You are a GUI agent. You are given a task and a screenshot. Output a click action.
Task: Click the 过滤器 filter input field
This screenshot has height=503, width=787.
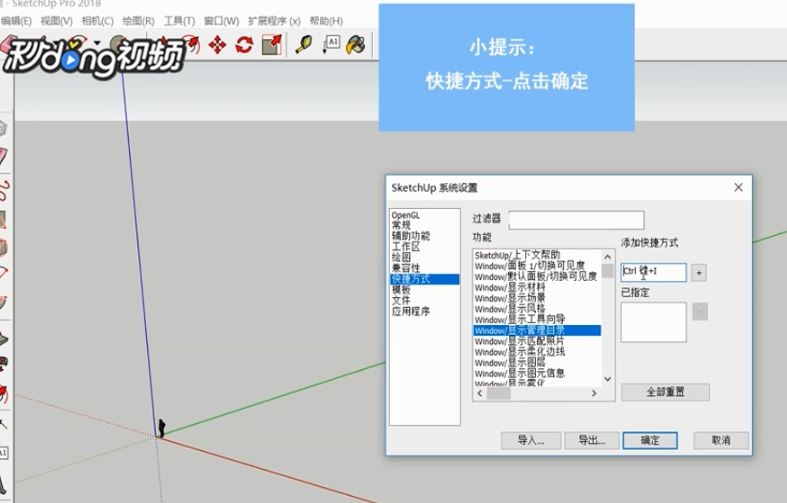coord(576,220)
